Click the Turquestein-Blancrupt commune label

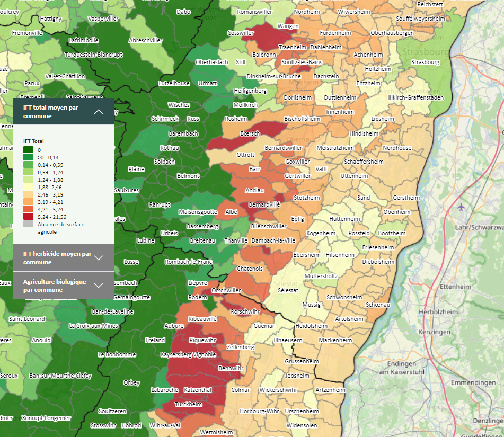[x=93, y=55]
